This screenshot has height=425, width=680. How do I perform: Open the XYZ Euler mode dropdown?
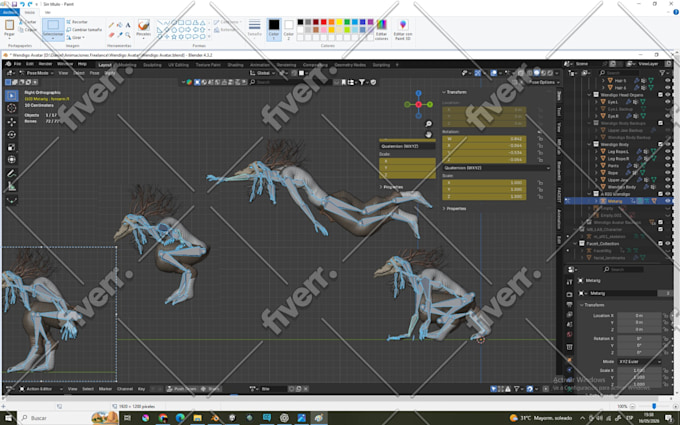pos(639,362)
